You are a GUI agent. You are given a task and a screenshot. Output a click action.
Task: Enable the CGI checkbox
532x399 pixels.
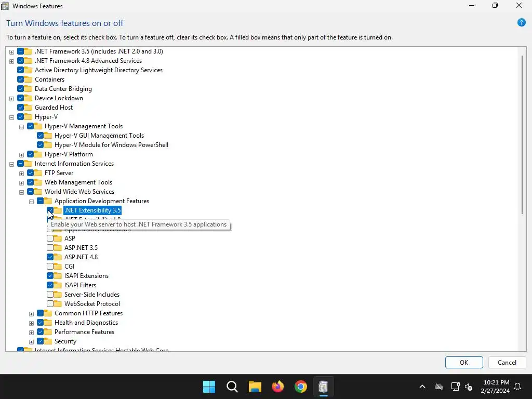coord(50,267)
